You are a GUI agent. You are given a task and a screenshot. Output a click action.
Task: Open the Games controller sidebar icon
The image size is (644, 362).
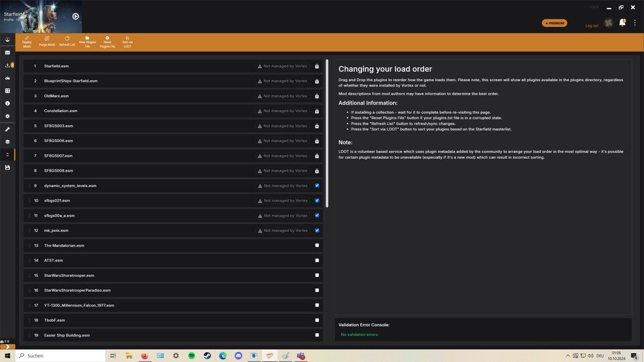[x=7, y=78]
